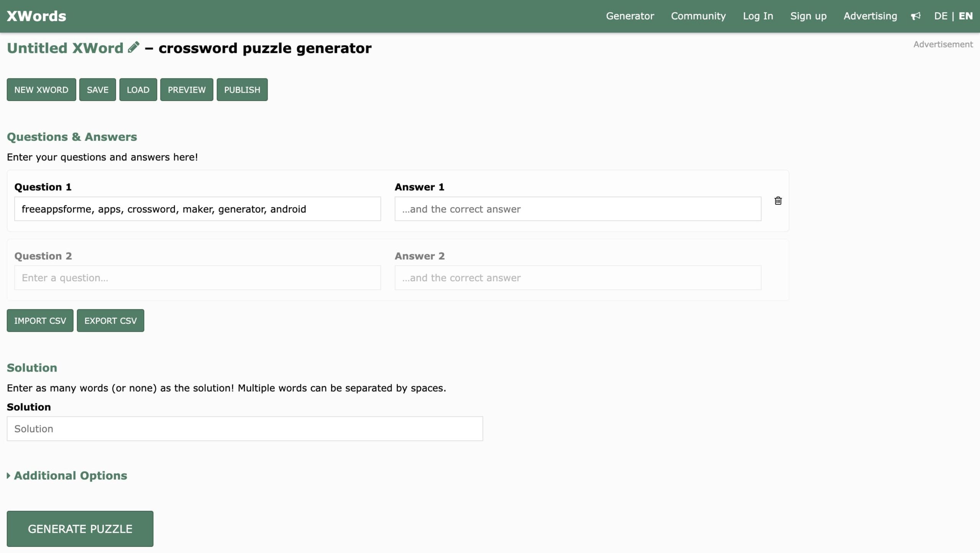Screen dimensions: 980x553
Task: Select the EN language option
Action: [x=965, y=16]
